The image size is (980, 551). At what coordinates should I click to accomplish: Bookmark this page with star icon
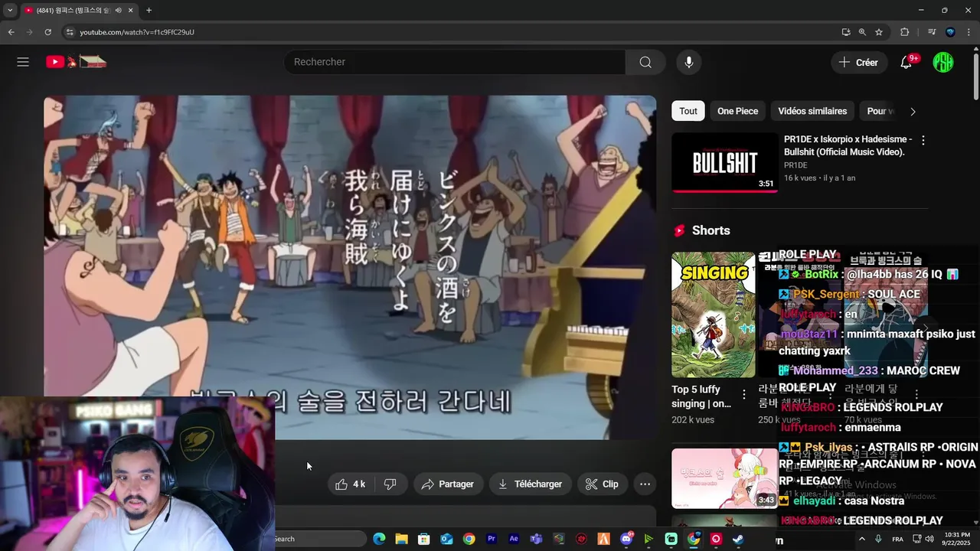coord(879,32)
